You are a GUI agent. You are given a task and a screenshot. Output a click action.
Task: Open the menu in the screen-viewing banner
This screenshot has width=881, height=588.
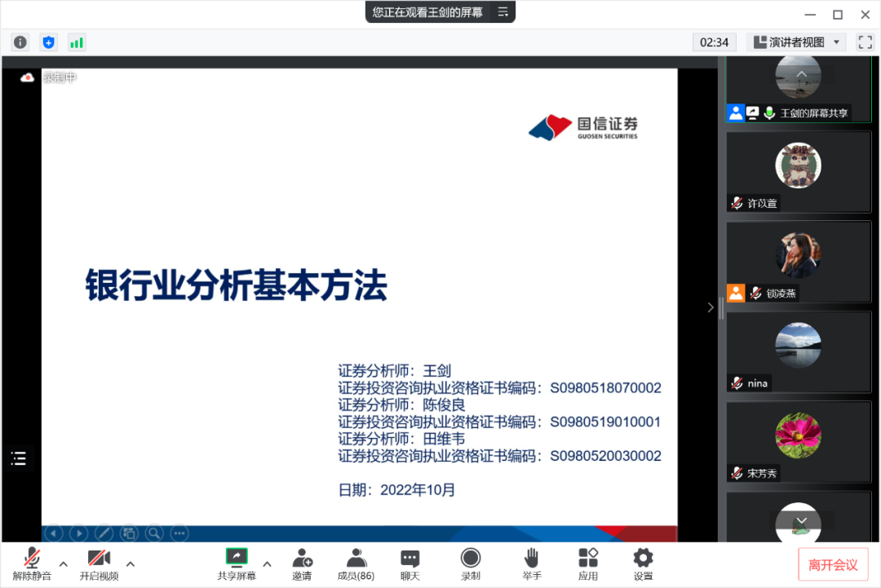503,12
